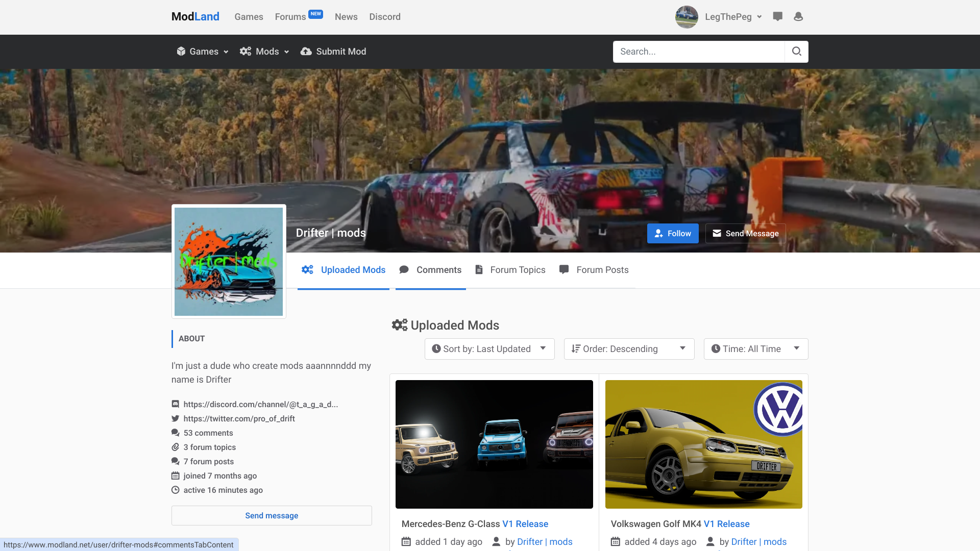Screen dimensions: 980x551
Task: Click the cube icon beside Games
Action: (x=181, y=52)
